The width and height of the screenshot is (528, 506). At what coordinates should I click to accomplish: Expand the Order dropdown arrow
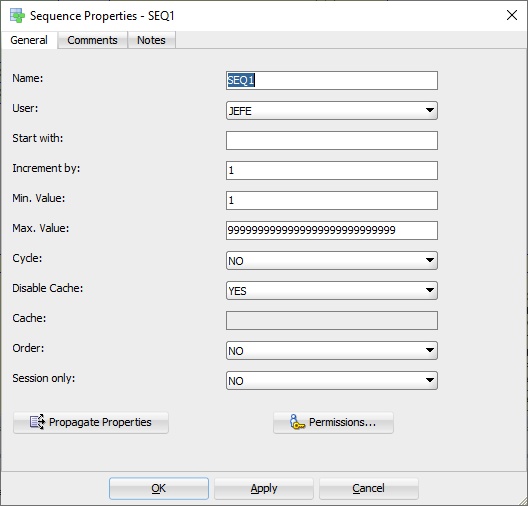(430, 350)
